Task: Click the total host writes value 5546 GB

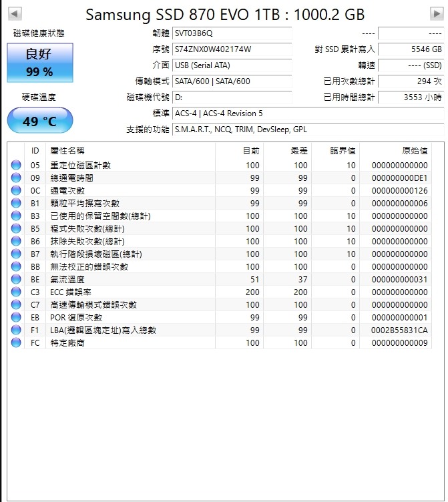Action: point(411,49)
